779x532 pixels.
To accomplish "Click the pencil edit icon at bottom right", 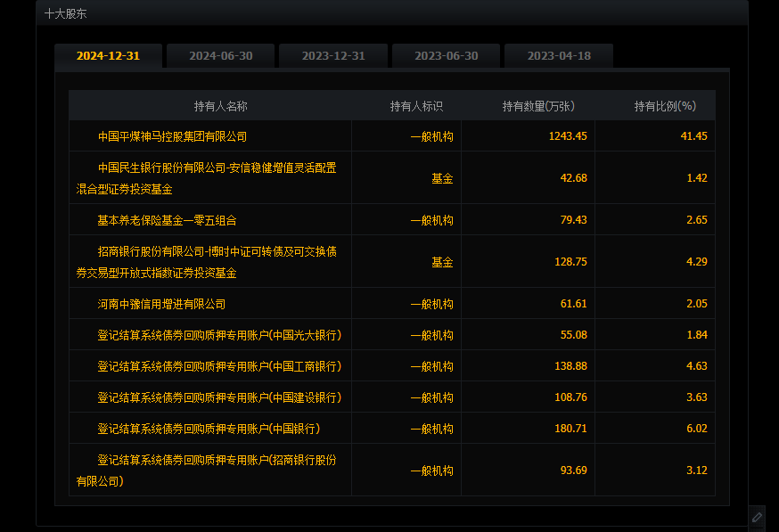I will (x=757, y=518).
